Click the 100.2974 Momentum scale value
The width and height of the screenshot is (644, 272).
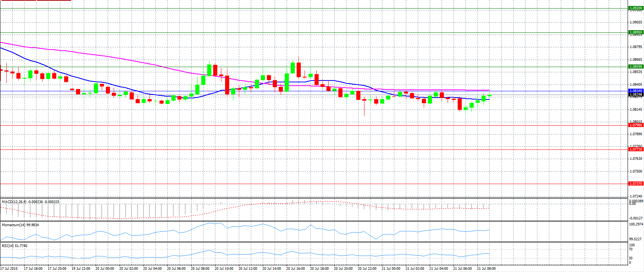tap(636, 224)
